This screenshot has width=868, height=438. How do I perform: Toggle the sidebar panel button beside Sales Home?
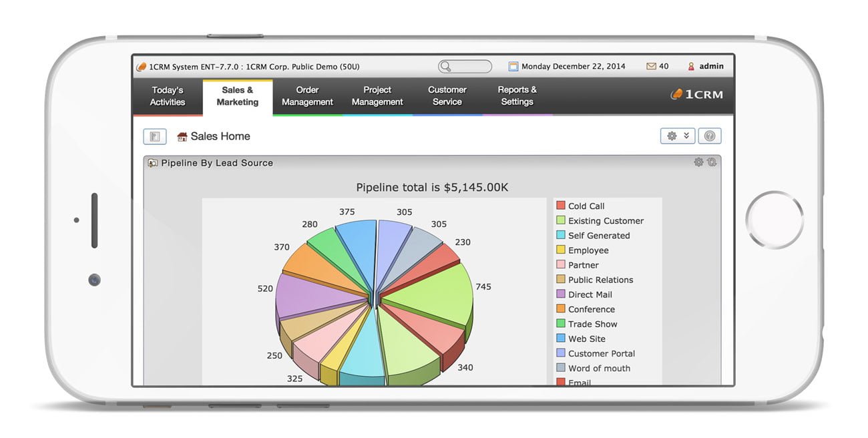155,136
